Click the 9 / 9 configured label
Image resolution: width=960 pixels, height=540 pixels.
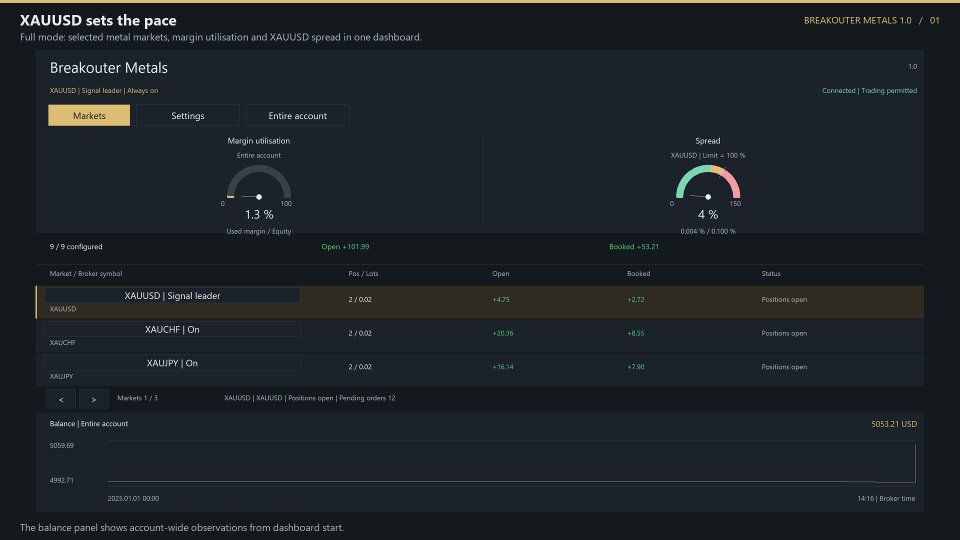pos(76,247)
